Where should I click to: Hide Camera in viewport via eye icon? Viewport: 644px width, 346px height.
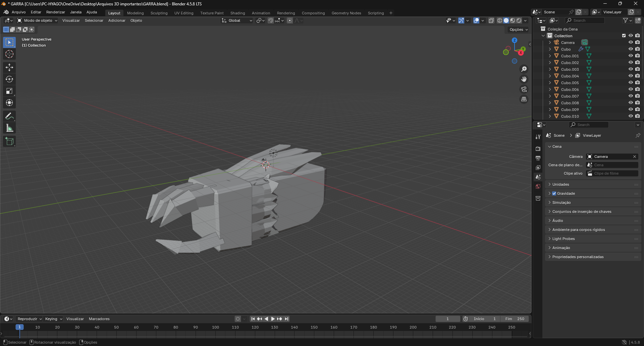tap(631, 42)
